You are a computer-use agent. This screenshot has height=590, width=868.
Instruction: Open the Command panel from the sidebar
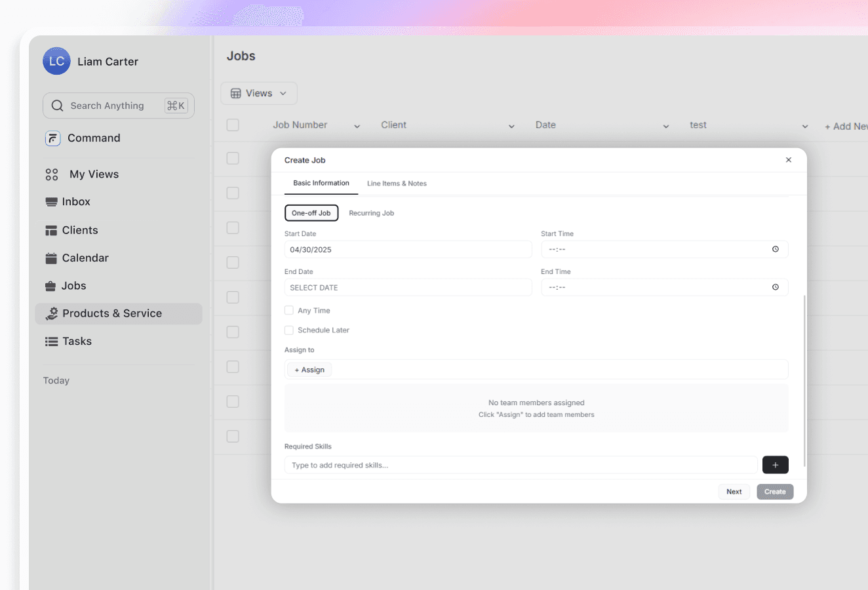pyautogui.click(x=52, y=138)
